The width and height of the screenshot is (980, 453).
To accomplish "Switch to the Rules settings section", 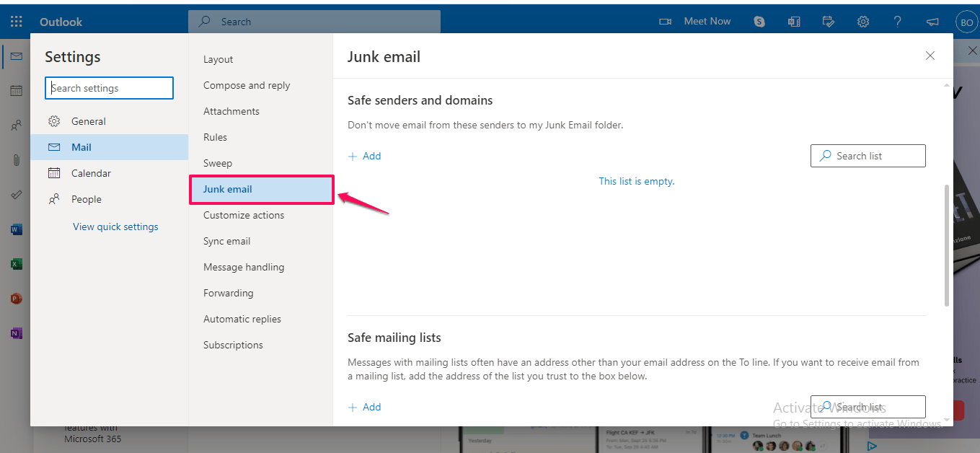I will pos(214,136).
